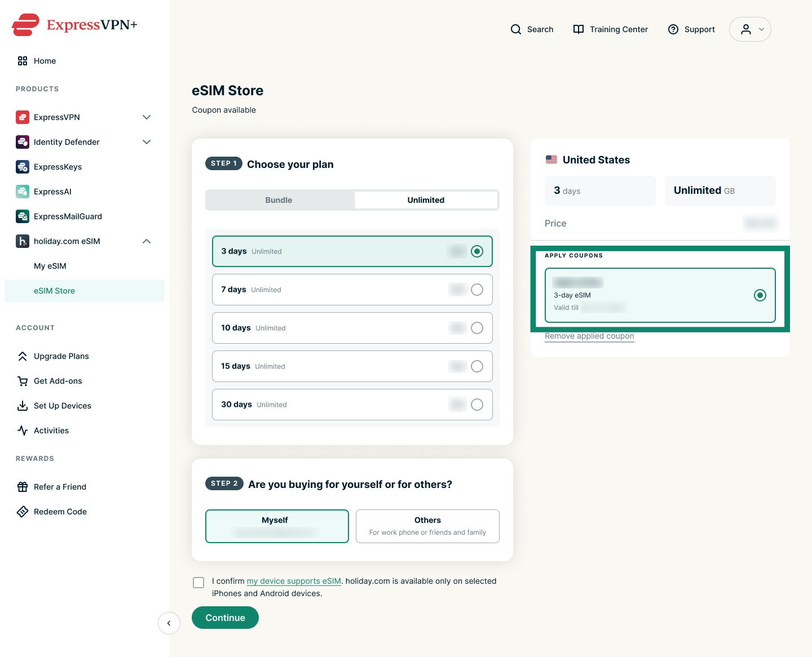Go to Home in the sidebar
This screenshot has width=812, height=657.
(45, 61)
